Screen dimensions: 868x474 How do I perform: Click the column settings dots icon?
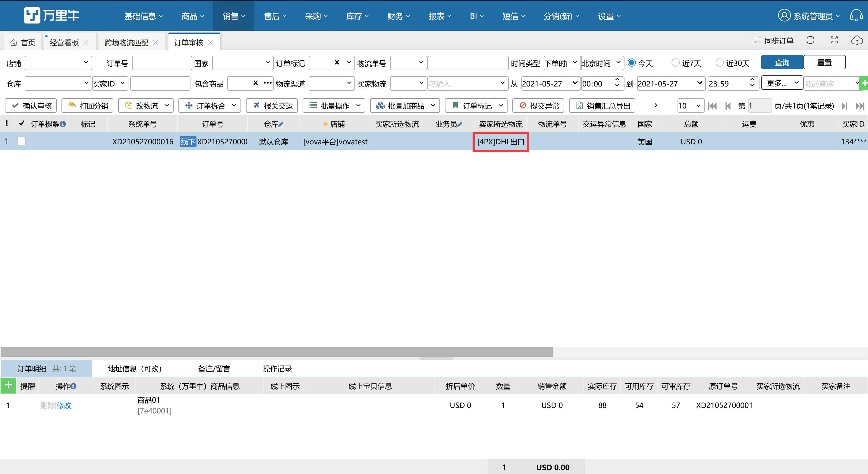[7, 124]
